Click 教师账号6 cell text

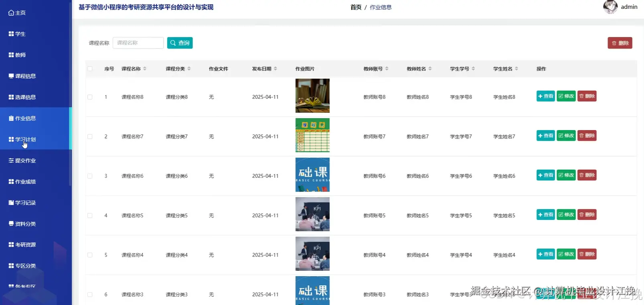pos(374,176)
